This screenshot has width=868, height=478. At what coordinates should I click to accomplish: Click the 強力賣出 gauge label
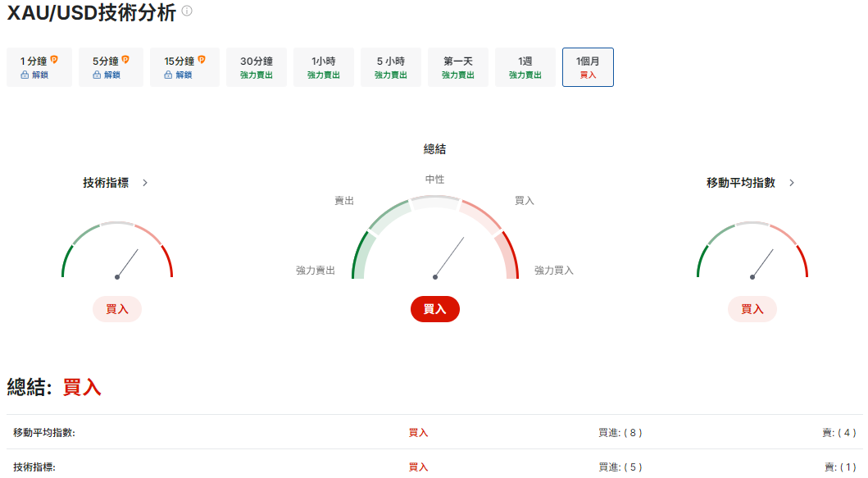(x=316, y=271)
